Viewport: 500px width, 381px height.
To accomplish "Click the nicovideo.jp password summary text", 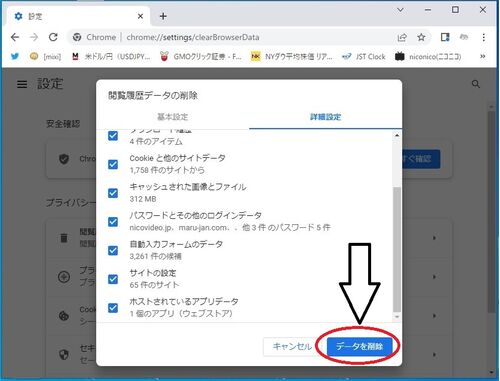I will [230, 228].
